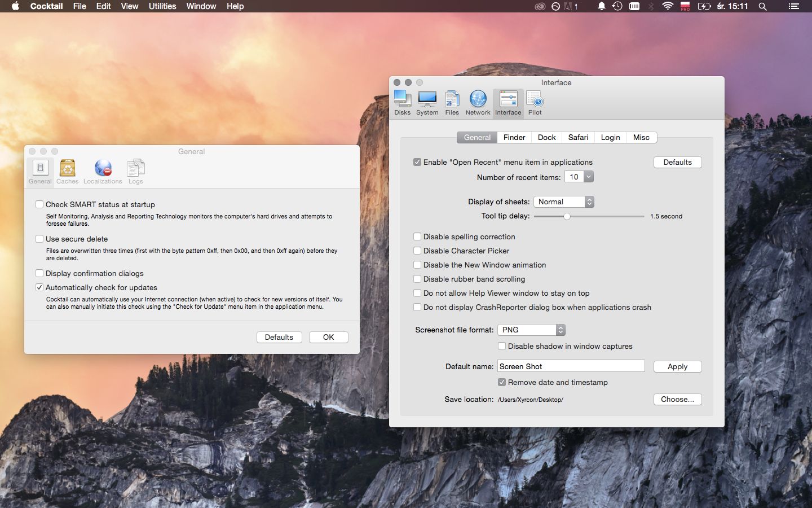Check Disable the New Window animation
Viewport: 812px width, 508px height.
click(417, 265)
